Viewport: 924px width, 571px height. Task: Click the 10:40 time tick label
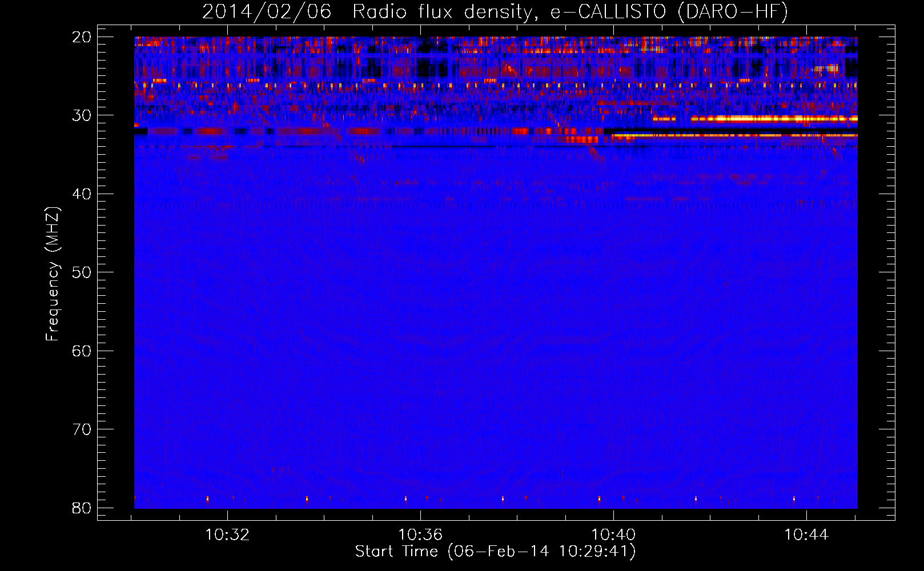pos(613,535)
